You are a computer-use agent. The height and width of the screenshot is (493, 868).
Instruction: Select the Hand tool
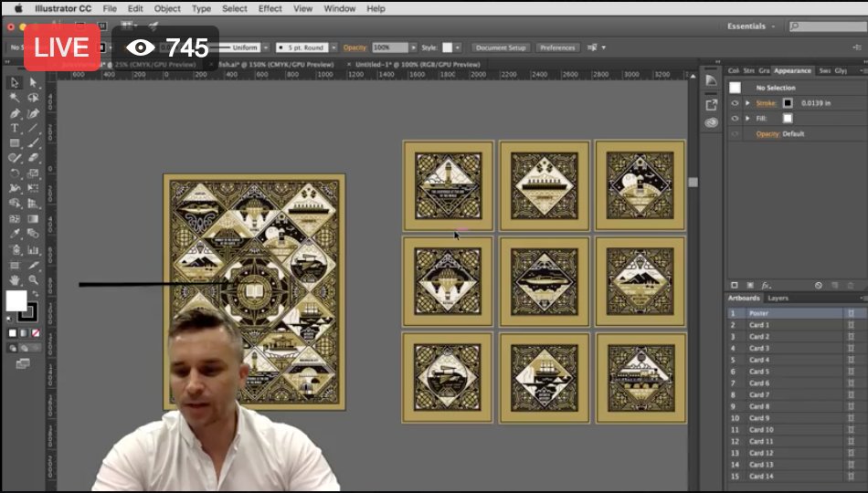point(15,280)
